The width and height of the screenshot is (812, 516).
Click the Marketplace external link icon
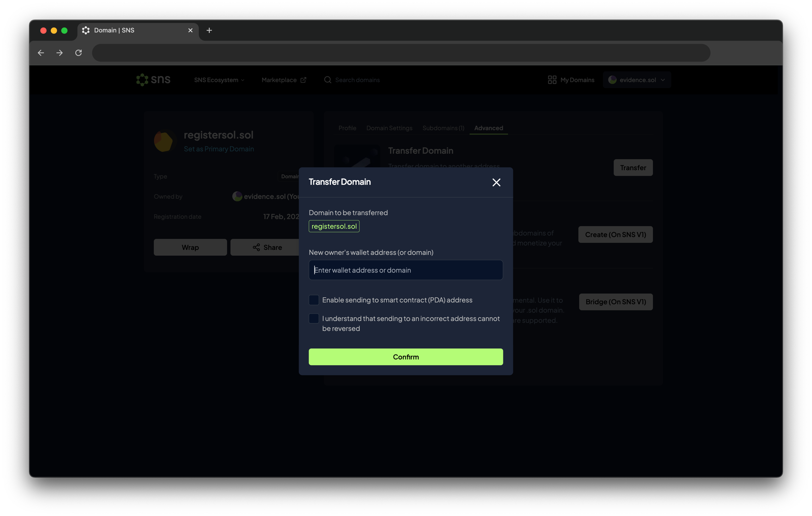[x=303, y=80]
